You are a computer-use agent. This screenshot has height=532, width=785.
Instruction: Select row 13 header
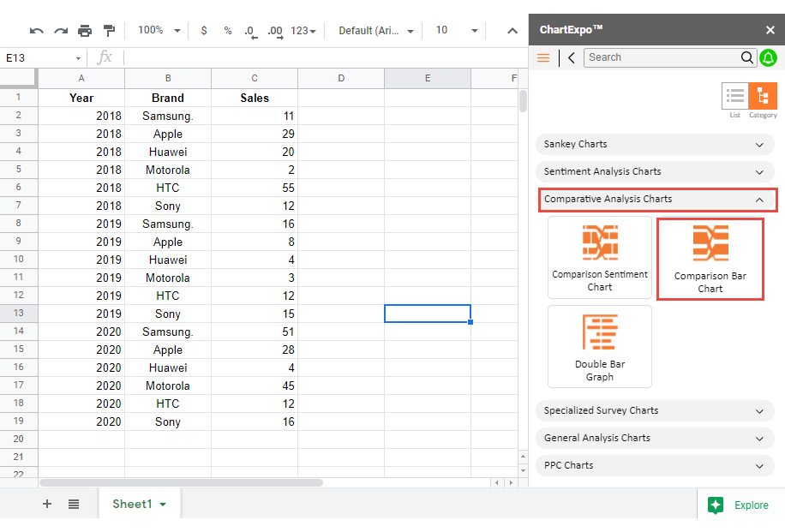pyautogui.click(x=19, y=314)
